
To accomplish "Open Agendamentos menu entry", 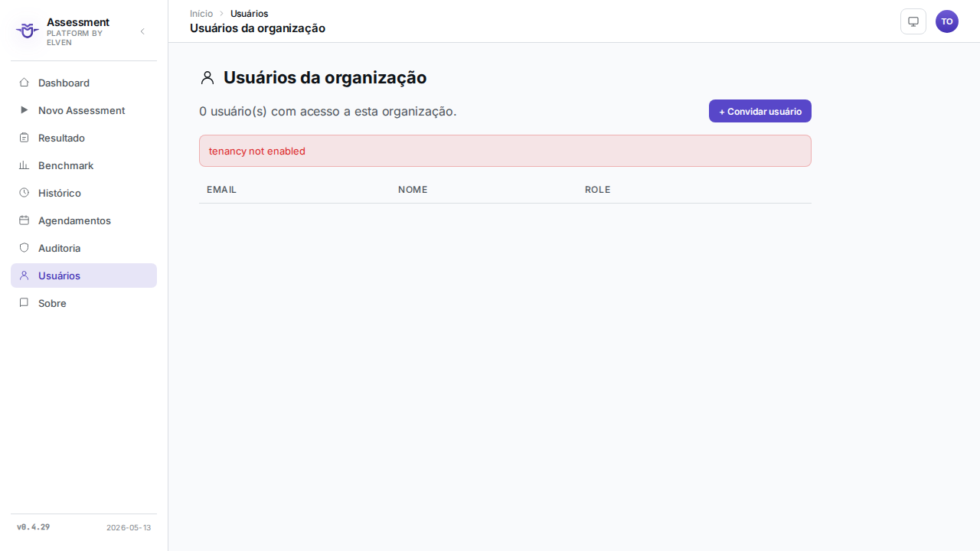I will (83, 220).
